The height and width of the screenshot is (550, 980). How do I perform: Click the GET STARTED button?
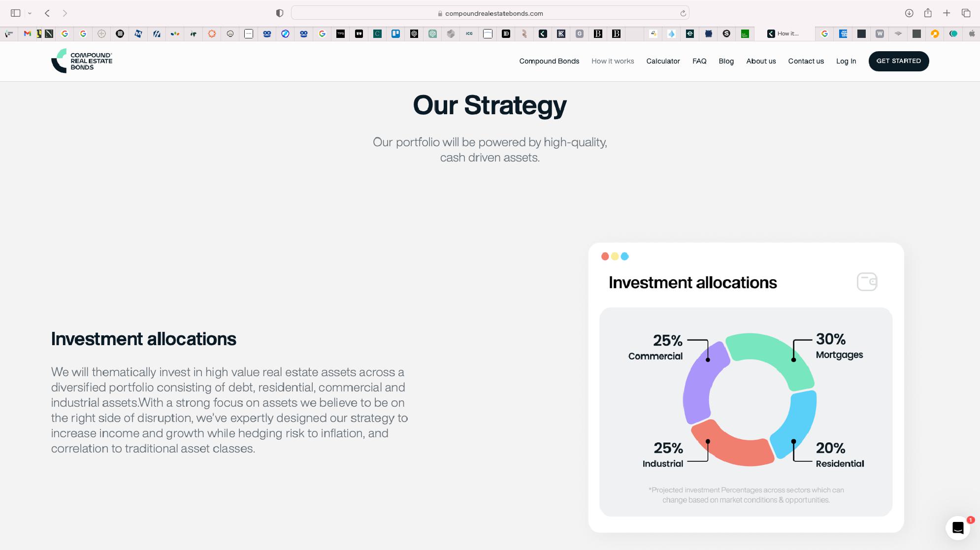[898, 61]
